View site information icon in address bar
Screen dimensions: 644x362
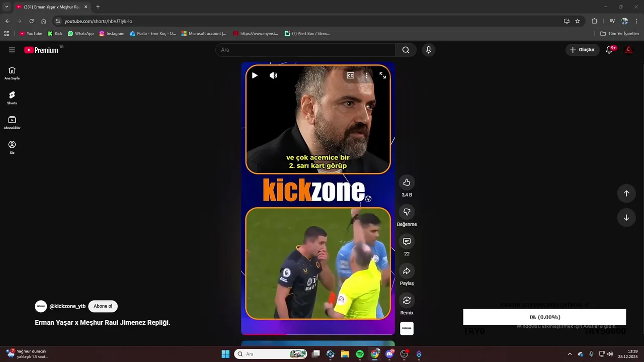pyautogui.click(x=58, y=21)
